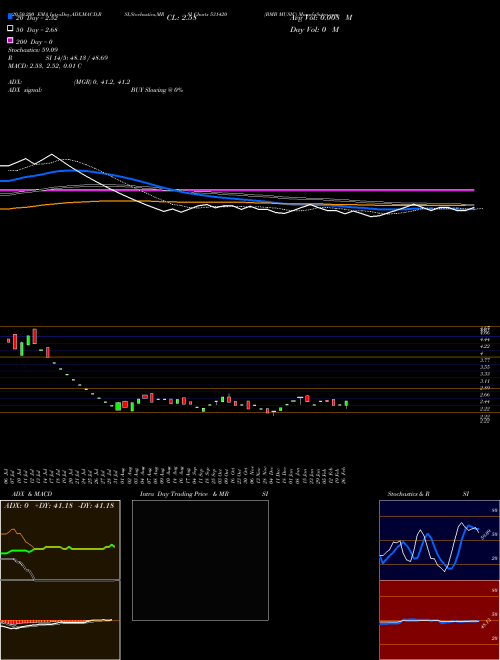This screenshot has width=500, height=660.
Task: Open the blue Stochastics chart panel
Action: (x=439, y=540)
